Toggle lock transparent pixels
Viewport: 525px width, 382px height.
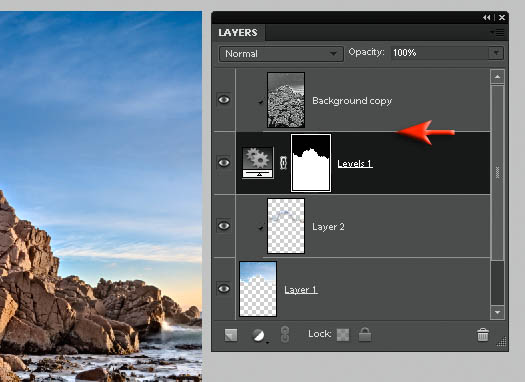[343, 334]
